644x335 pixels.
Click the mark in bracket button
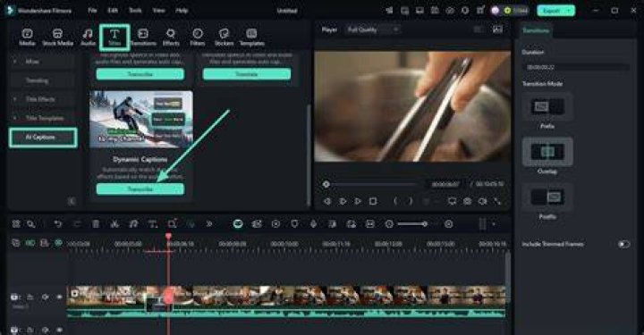coord(395,201)
